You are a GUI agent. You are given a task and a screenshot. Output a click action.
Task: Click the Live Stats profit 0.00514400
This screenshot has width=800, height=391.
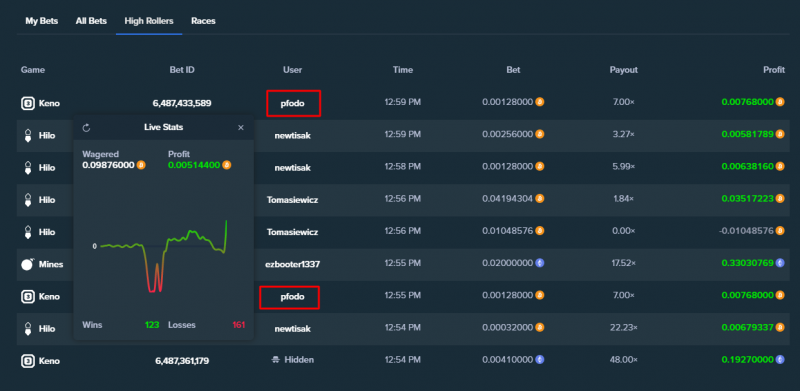pyautogui.click(x=194, y=165)
